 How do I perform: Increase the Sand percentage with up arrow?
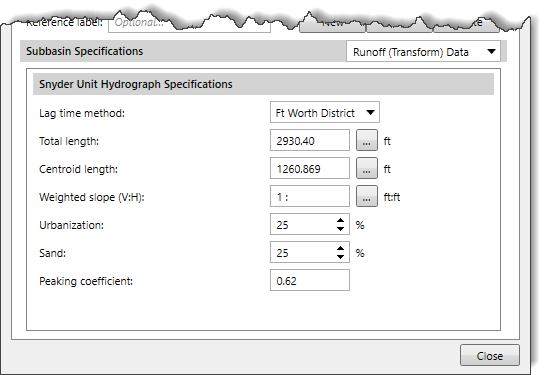[340, 248]
